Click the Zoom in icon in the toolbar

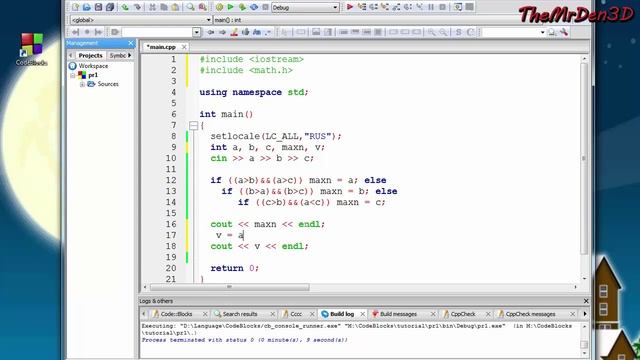pos(431,32)
